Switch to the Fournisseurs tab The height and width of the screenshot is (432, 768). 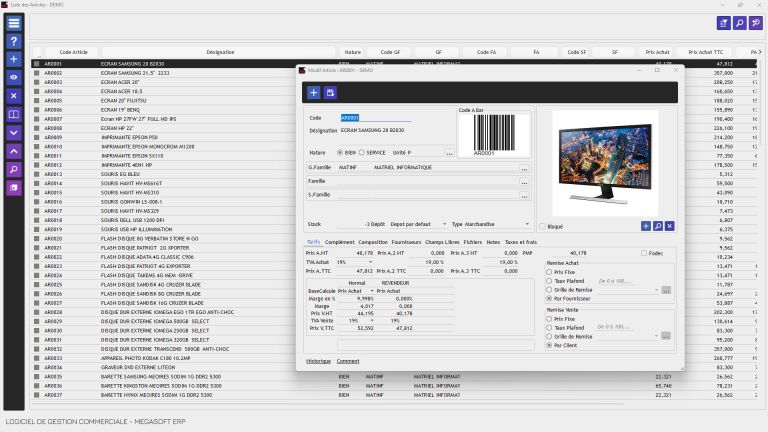(406, 242)
